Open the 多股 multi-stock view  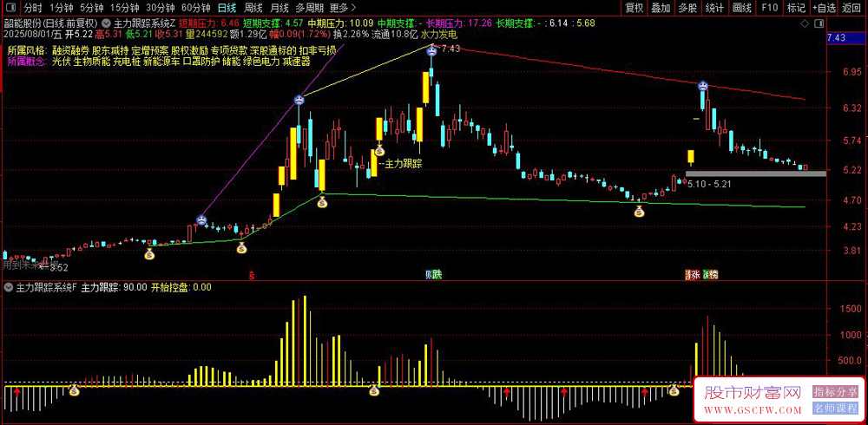tap(688, 8)
